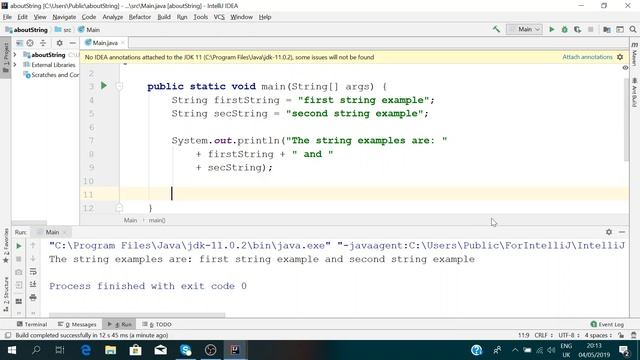Click the Main breadcrumb in navigation bar

(89, 30)
